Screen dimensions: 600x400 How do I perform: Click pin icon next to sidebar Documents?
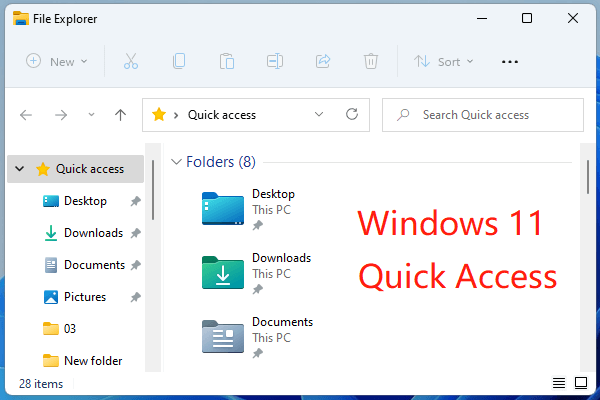pos(135,265)
